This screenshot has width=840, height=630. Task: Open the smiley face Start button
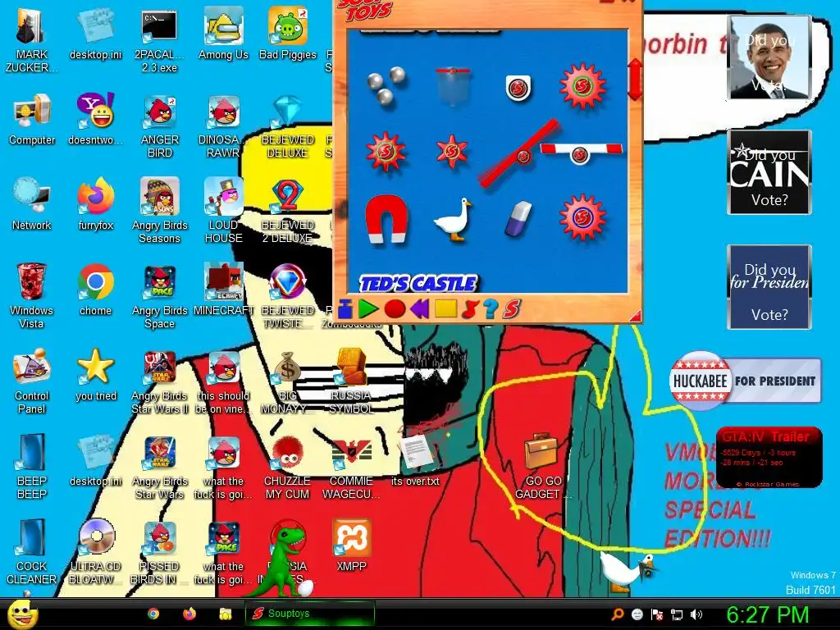click(22, 614)
